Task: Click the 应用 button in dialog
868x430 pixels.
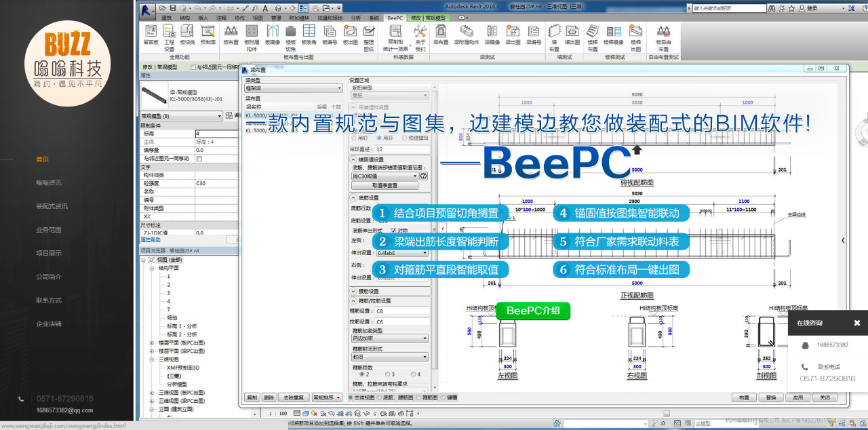Action: point(797,397)
